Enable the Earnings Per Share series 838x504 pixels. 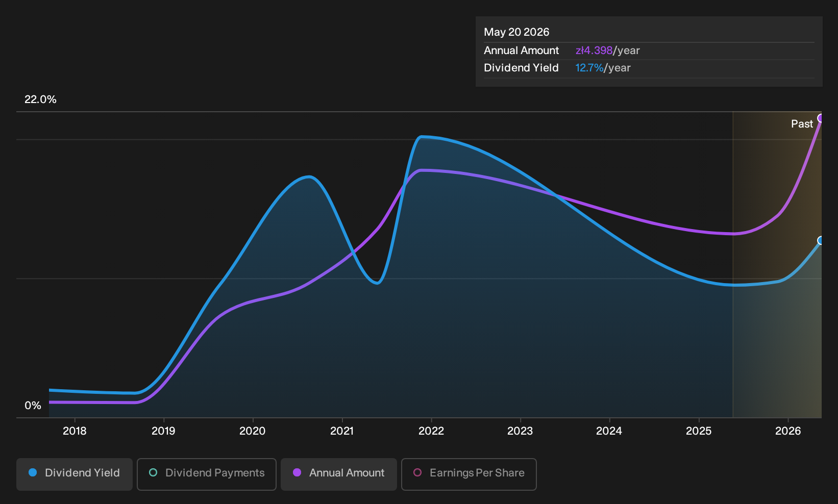[x=469, y=474]
